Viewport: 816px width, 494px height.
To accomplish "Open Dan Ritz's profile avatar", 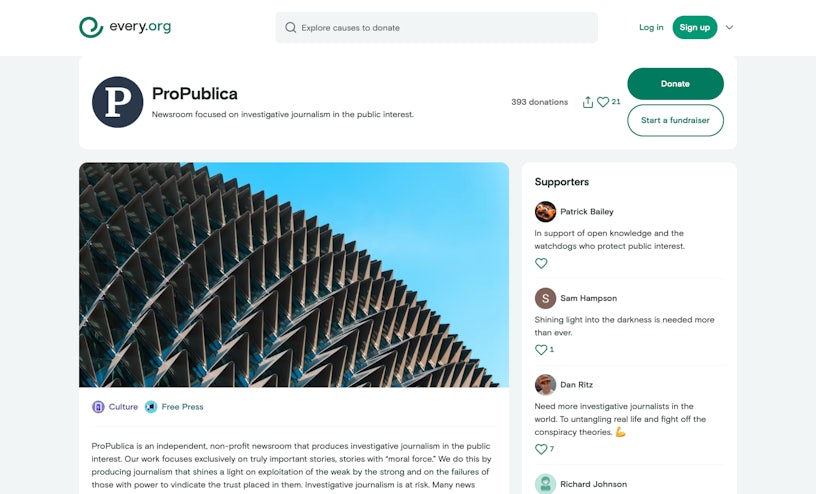I will coord(545,385).
